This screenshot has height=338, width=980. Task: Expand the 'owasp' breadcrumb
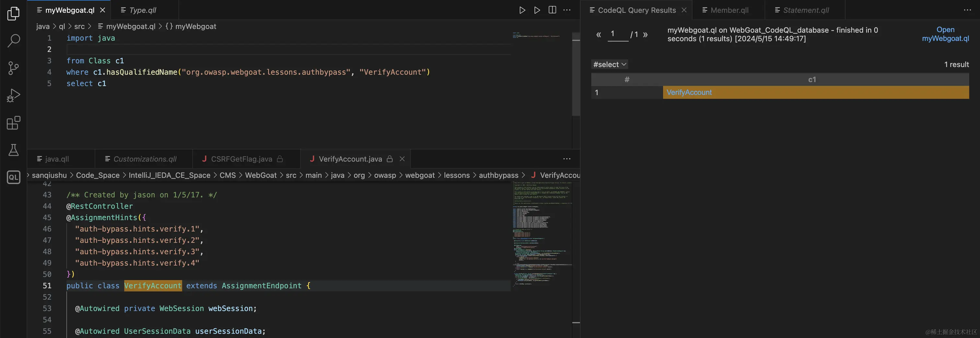(385, 175)
